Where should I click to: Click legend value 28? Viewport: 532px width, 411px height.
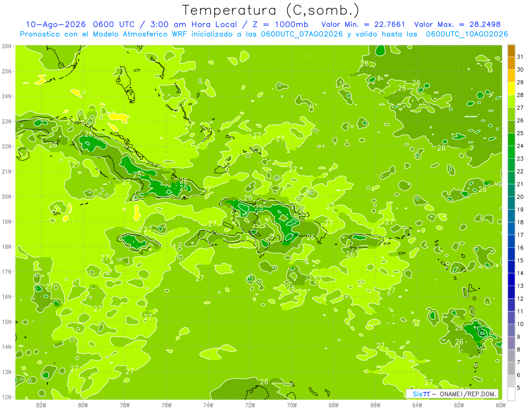point(520,95)
